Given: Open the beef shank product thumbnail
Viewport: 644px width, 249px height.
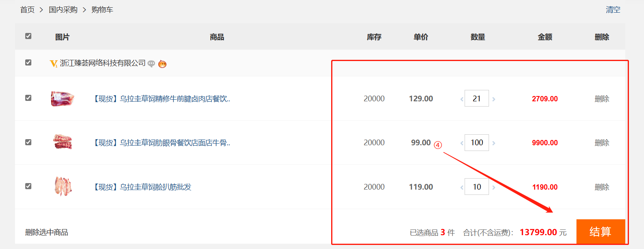Looking at the screenshot, I should coord(62,98).
